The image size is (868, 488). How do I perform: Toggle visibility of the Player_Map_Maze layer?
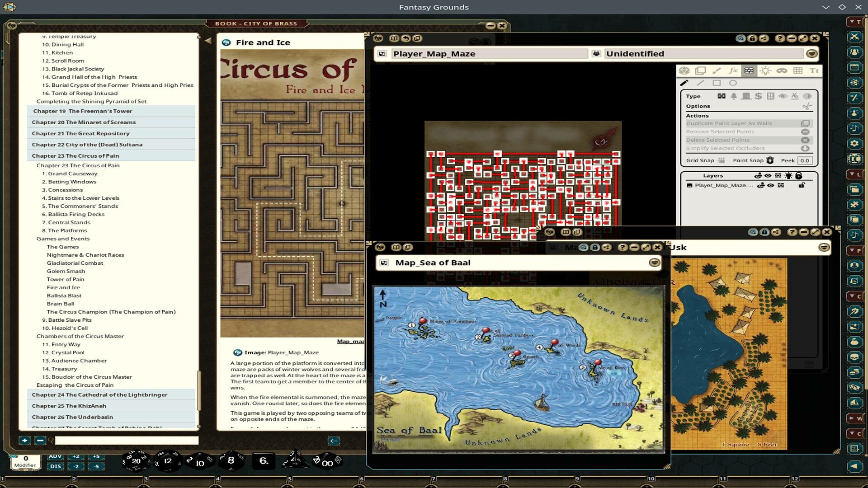770,185
